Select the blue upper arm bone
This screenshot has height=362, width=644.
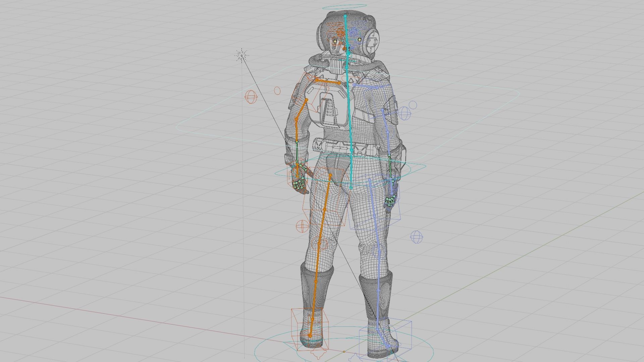click(385, 121)
